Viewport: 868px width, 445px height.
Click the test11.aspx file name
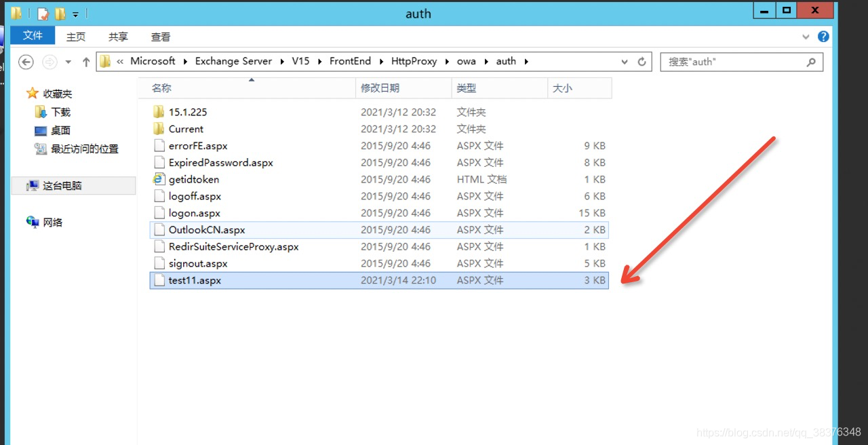[195, 280]
